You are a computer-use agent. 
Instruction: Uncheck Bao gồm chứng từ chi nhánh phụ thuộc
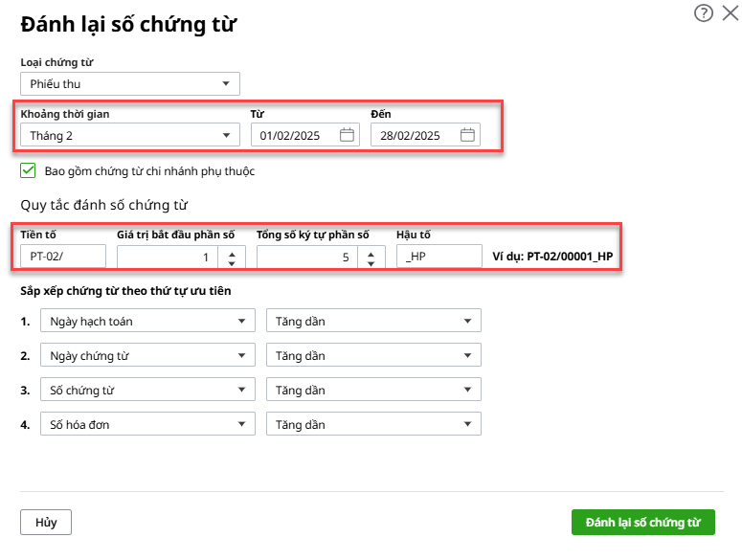tap(29, 171)
